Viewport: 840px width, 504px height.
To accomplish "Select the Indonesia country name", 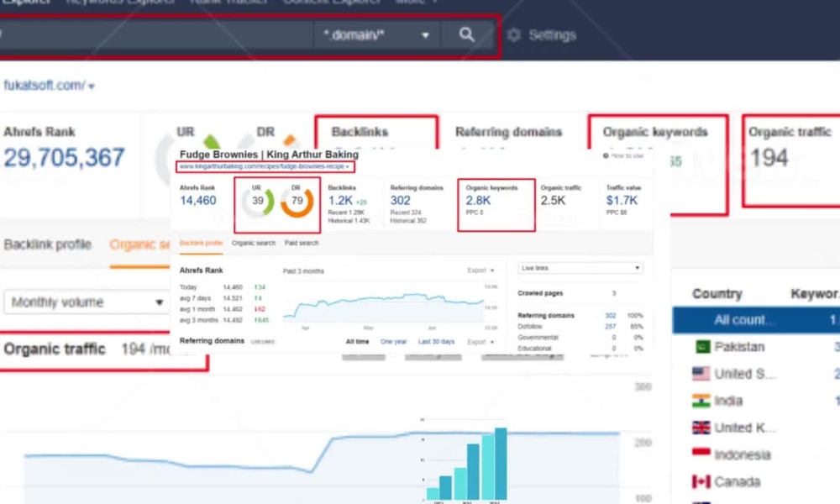I will point(743,454).
